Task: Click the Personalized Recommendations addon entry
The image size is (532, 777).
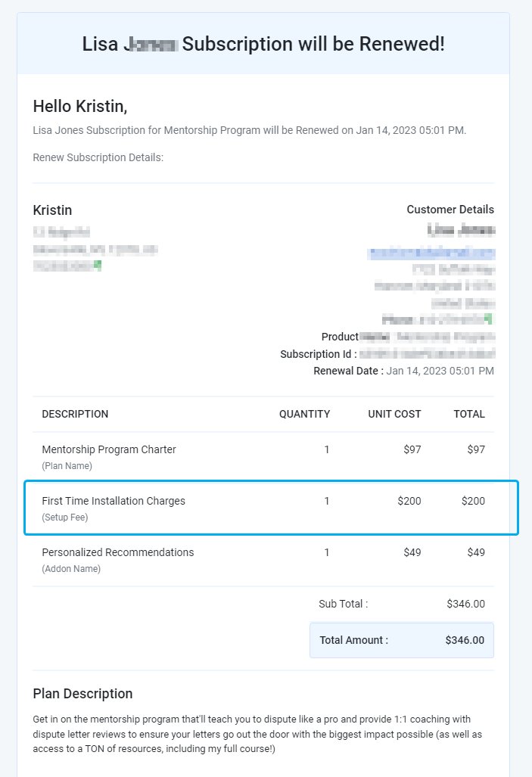Action: click(x=117, y=552)
